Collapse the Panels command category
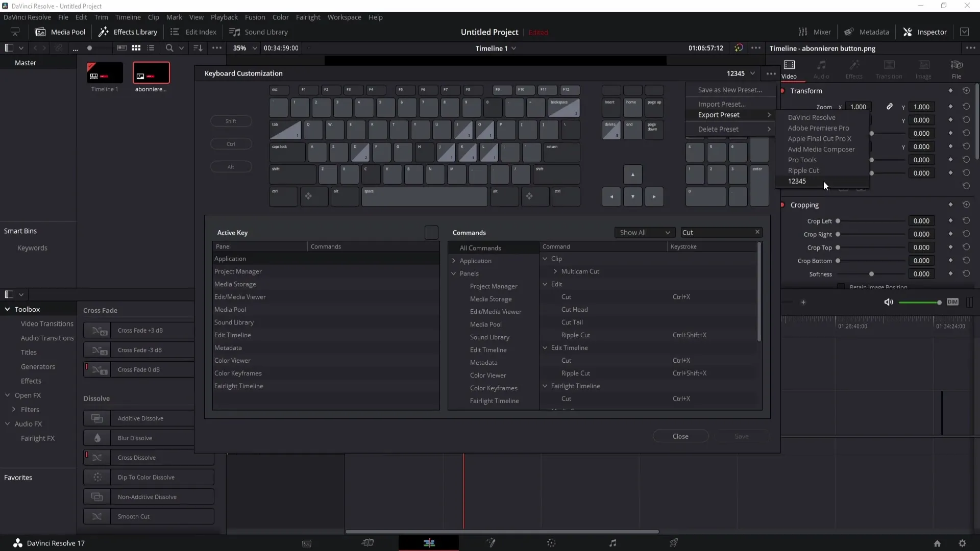 click(454, 273)
